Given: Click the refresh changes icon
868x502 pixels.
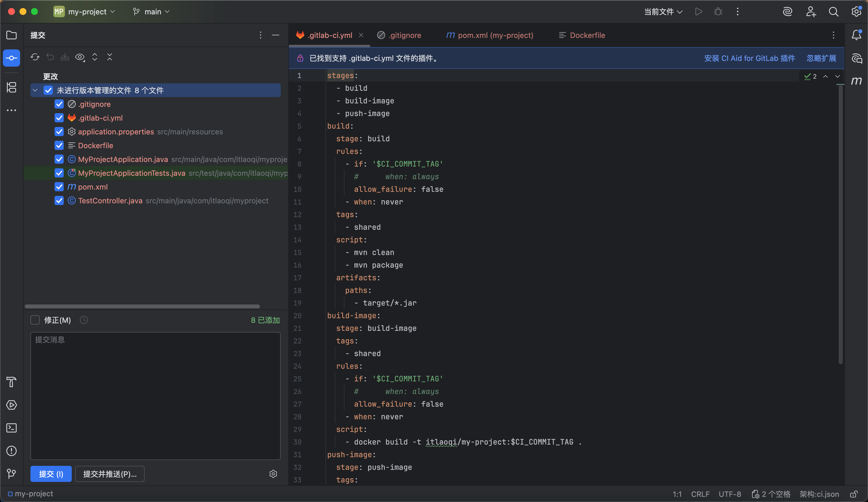Looking at the screenshot, I should [35, 57].
